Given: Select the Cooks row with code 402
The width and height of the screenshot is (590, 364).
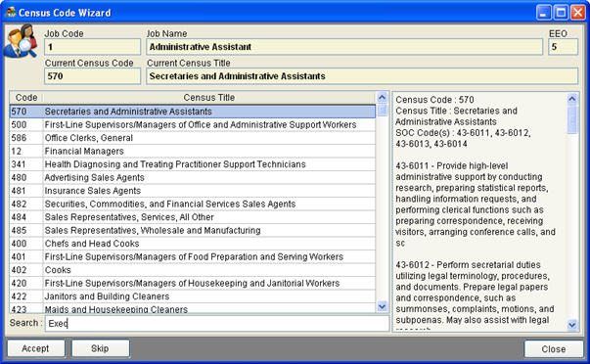Looking at the screenshot, I should (193, 269).
